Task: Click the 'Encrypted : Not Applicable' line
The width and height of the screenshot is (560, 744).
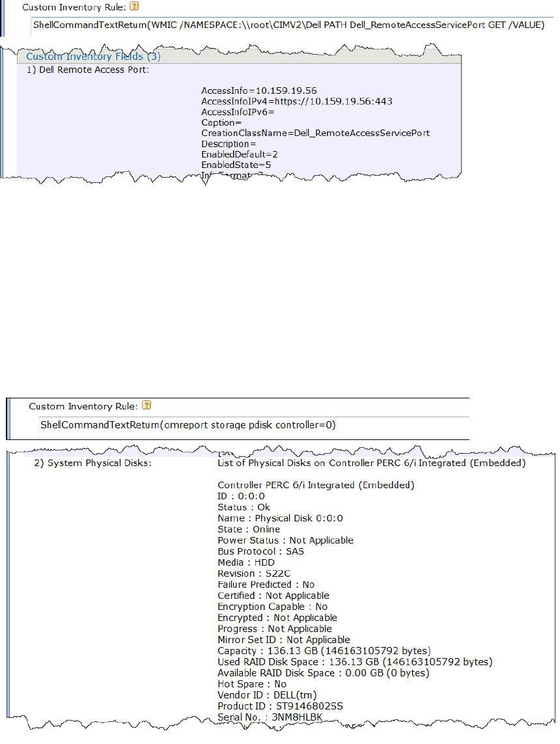Action: [x=277, y=618]
